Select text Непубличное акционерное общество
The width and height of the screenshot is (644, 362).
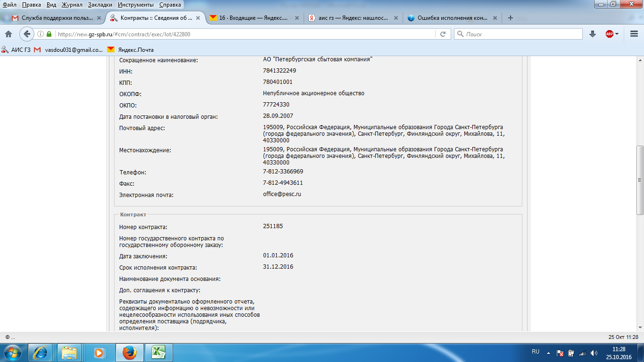point(314,93)
